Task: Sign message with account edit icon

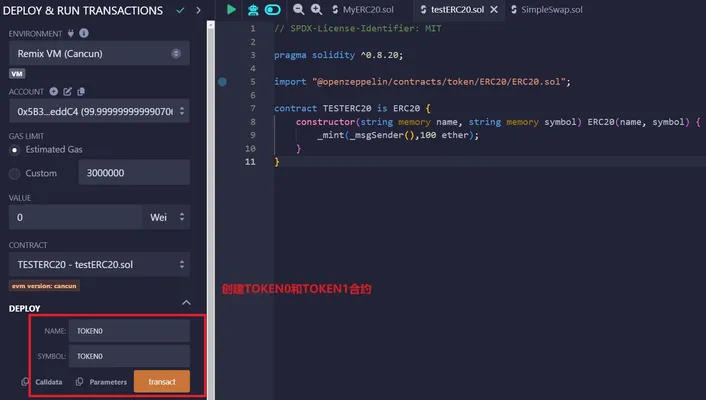Action: 68,91
